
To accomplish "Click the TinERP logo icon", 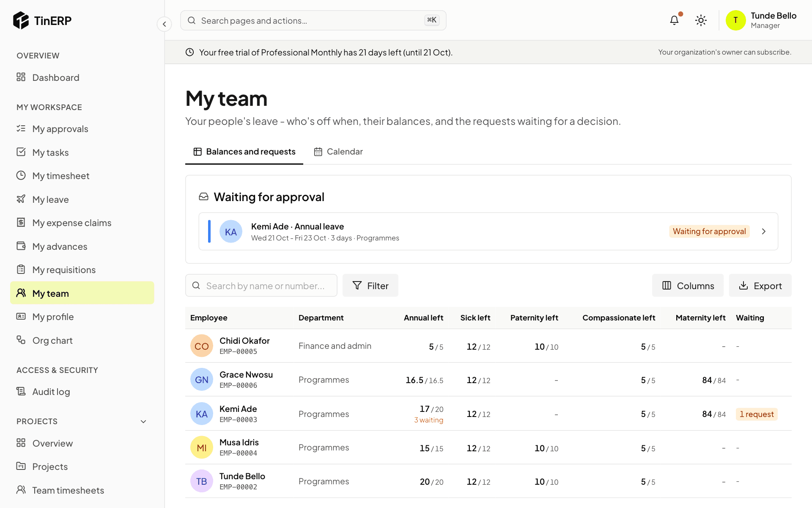I will pyautogui.click(x=21, y=20).
